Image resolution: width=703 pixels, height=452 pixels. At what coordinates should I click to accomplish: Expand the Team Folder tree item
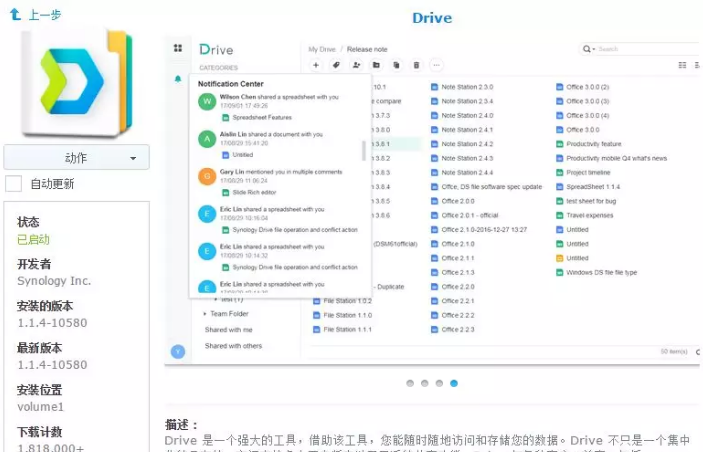pos(205,314)
